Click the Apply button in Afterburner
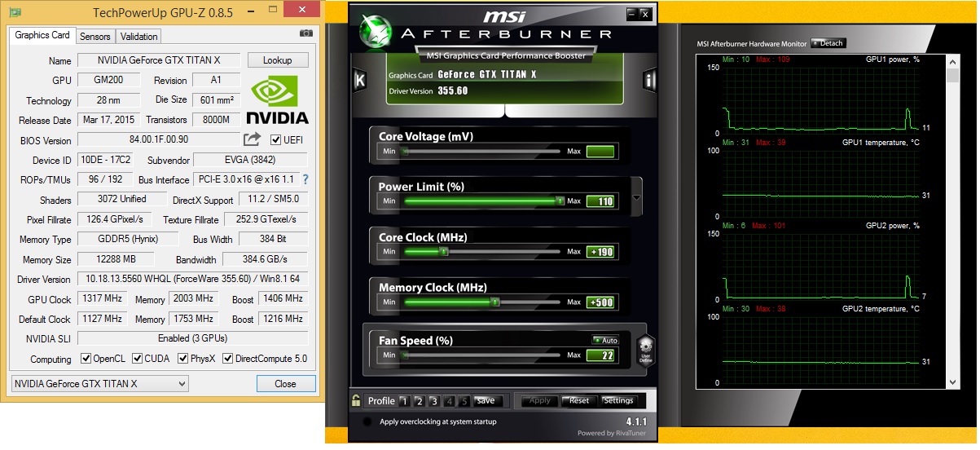Screen dimensions: 980x450 (540, 401)
